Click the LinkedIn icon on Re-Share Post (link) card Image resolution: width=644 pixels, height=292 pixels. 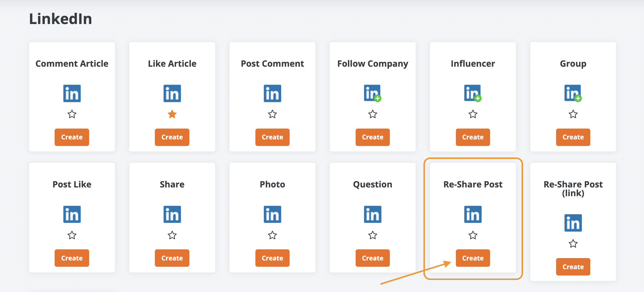[x=573, y=223]
